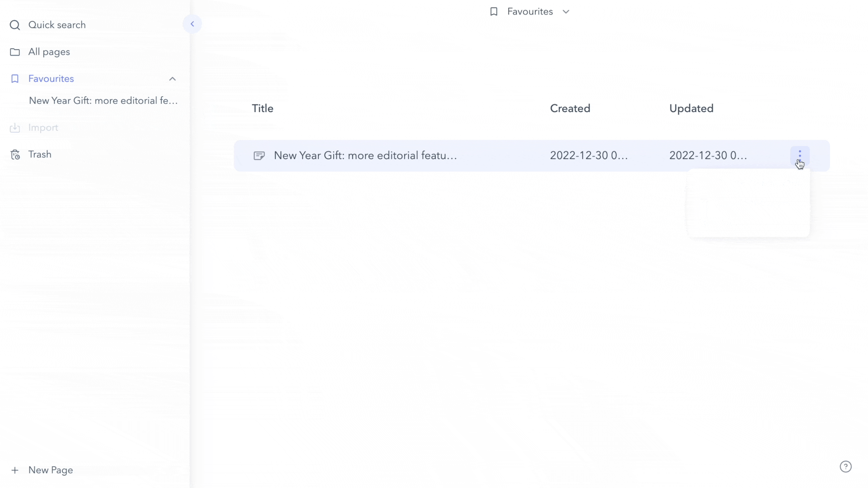Click the Import download icon

point(15,127)
